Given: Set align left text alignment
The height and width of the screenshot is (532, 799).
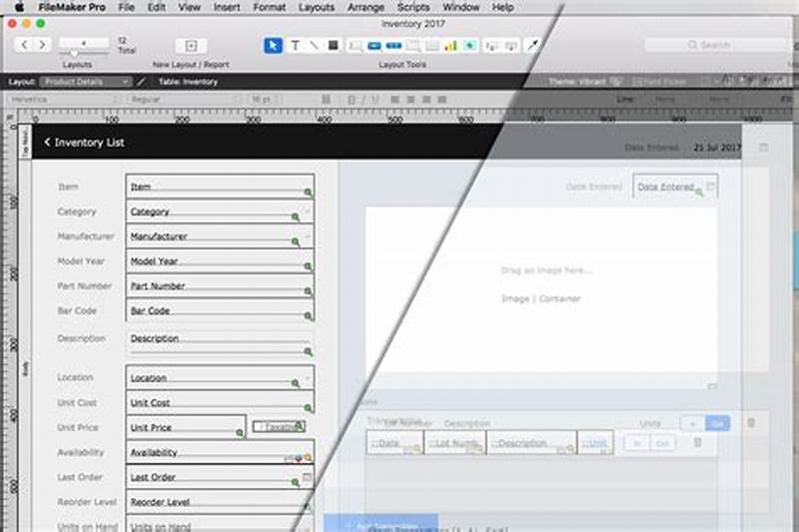Looking at the screenshot, I should pos(395,100).
